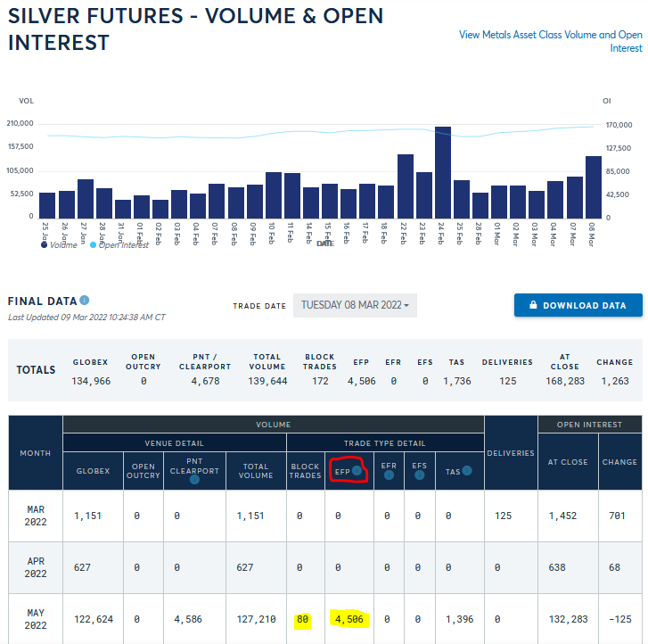Click the Open Outcry column header
Viewport: 648px width, 644px height.
click(144, 471)
